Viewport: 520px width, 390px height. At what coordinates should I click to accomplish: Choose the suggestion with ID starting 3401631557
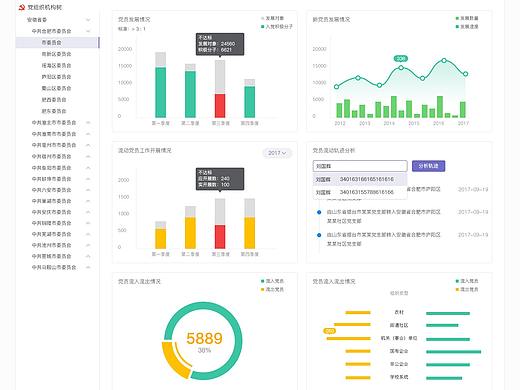360,192
